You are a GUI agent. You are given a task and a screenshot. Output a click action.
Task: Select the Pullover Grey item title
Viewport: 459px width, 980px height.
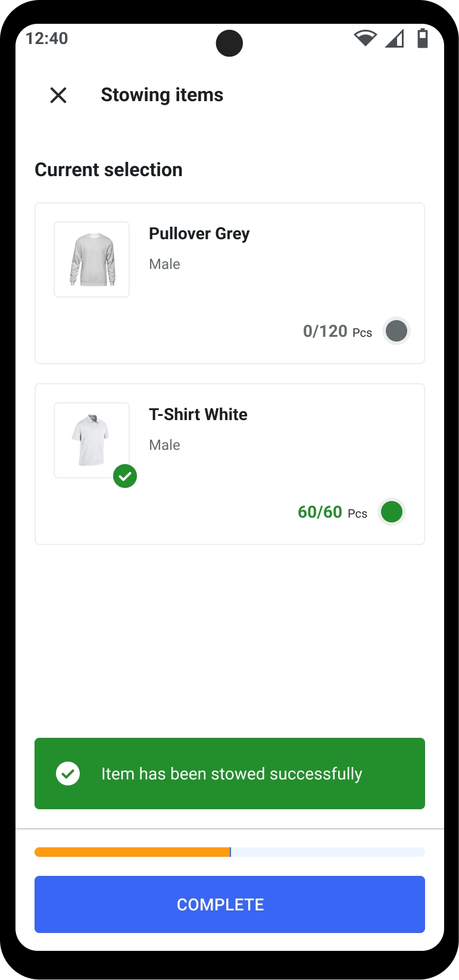199,234
